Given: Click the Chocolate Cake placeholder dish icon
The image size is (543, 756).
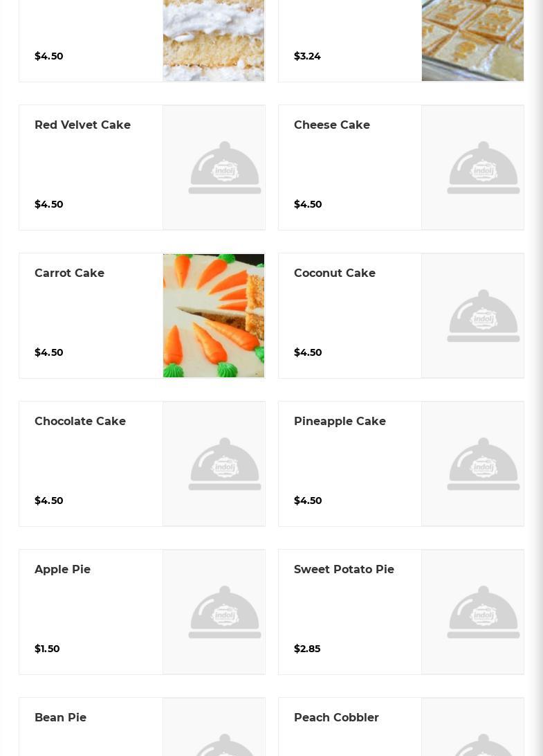Looking at the screenshot, I should pyautogui.click(x=224, y=464).
